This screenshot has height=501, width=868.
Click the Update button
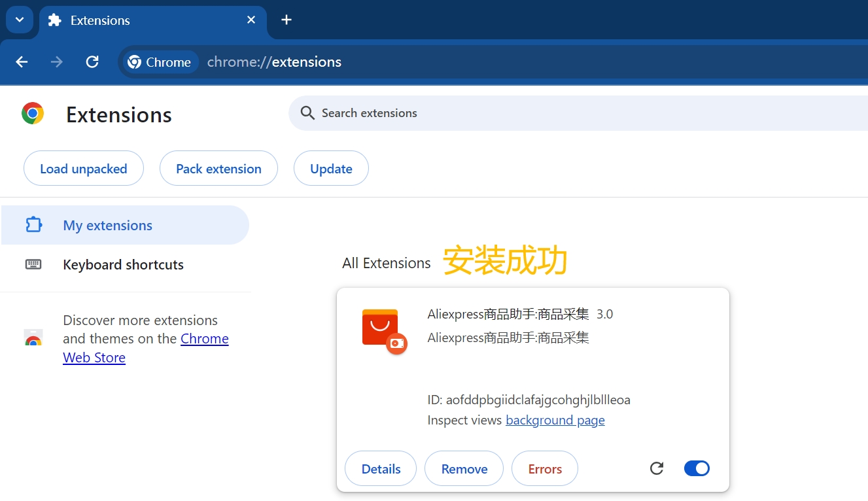click(x=331, y=168)
